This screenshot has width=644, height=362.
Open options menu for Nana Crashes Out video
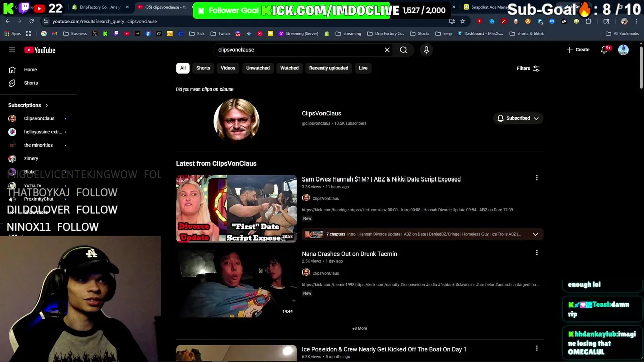(x=537, y=253)
